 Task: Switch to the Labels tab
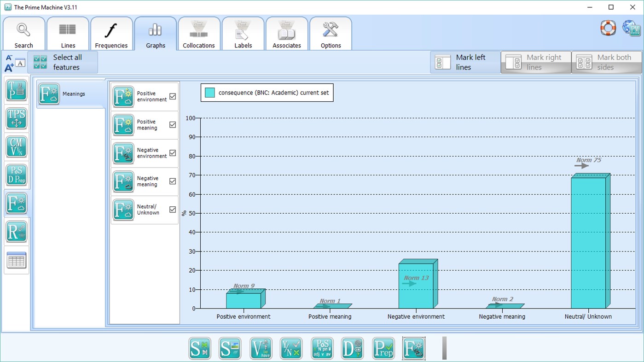(243, 34)
